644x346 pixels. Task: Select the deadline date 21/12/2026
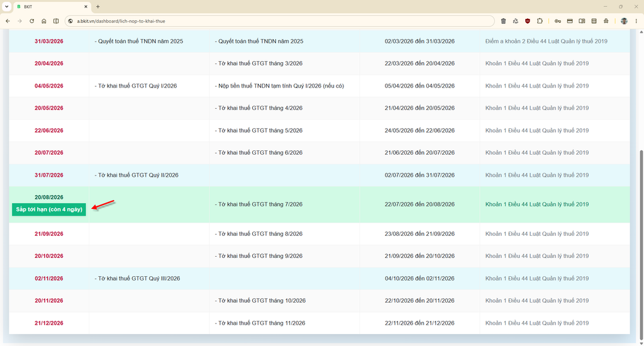click(x=49, y=323)
